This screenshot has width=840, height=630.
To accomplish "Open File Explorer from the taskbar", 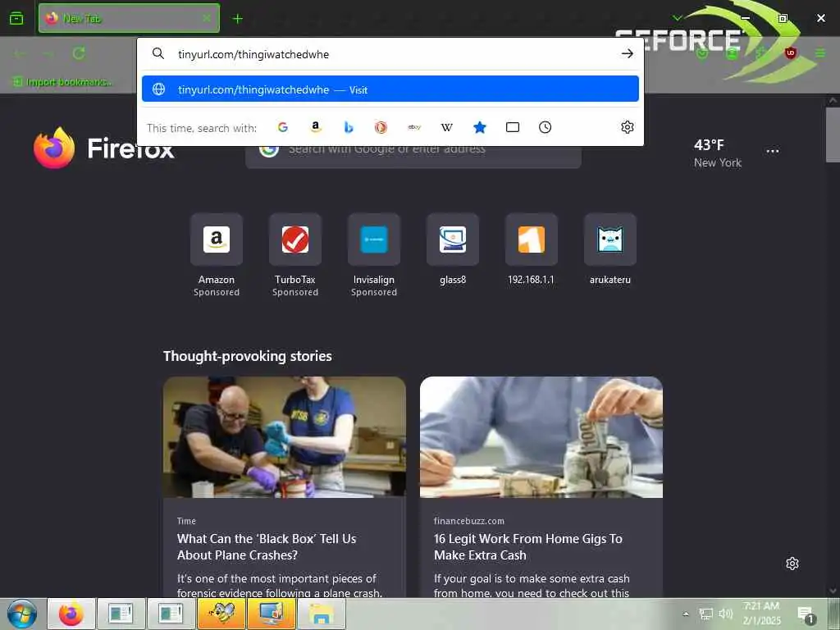I will coord(321,614).
